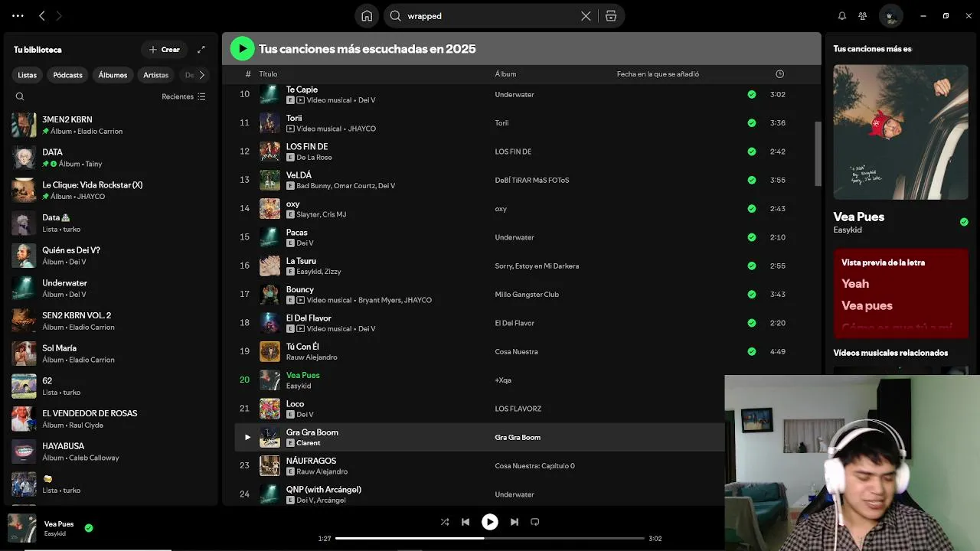The image size is (980, 551).
Task: Select the Pódcasts filter chip
Action: [x=67, y=75]
